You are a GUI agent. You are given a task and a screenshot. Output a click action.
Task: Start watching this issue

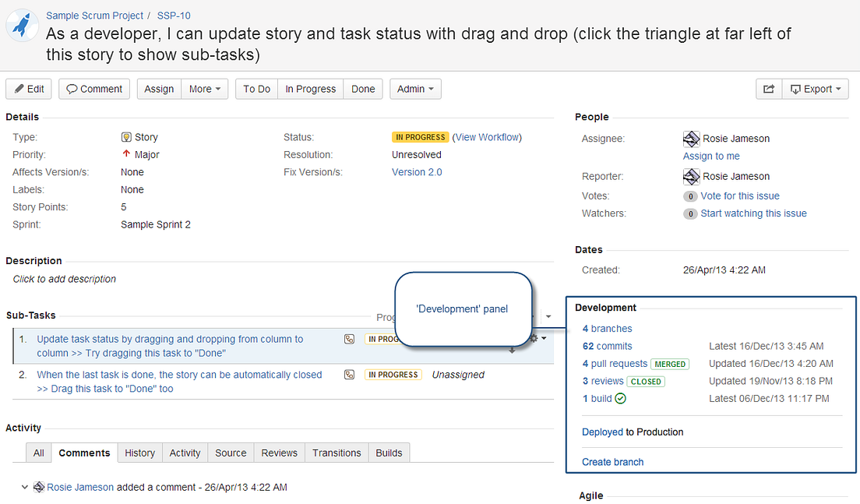[x=754, y=213]
